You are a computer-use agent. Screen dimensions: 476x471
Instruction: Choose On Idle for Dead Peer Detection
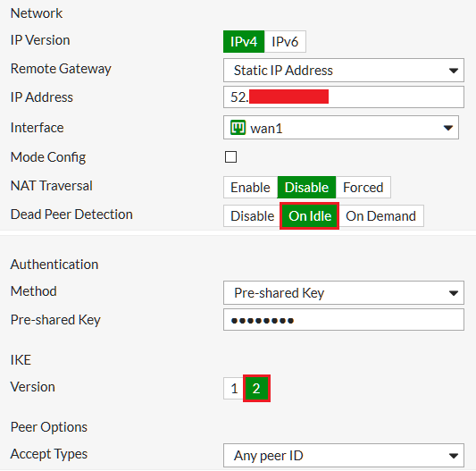310,216
